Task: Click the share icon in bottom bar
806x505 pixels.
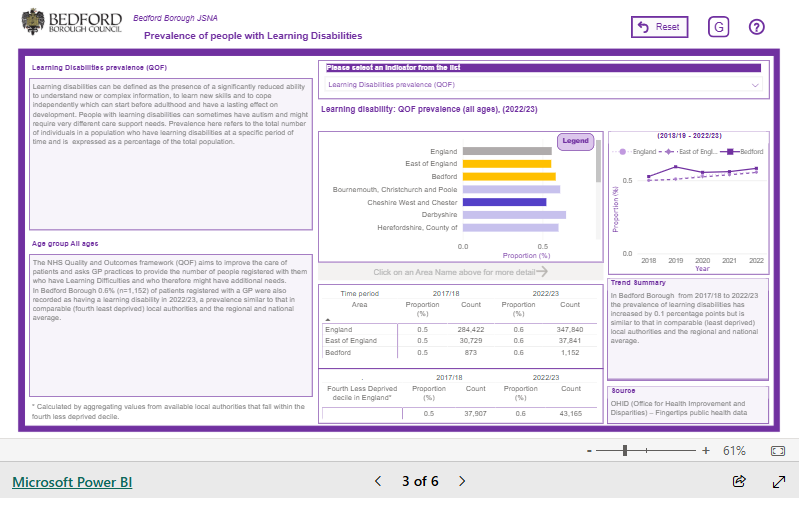Action: tap(739, 481)
